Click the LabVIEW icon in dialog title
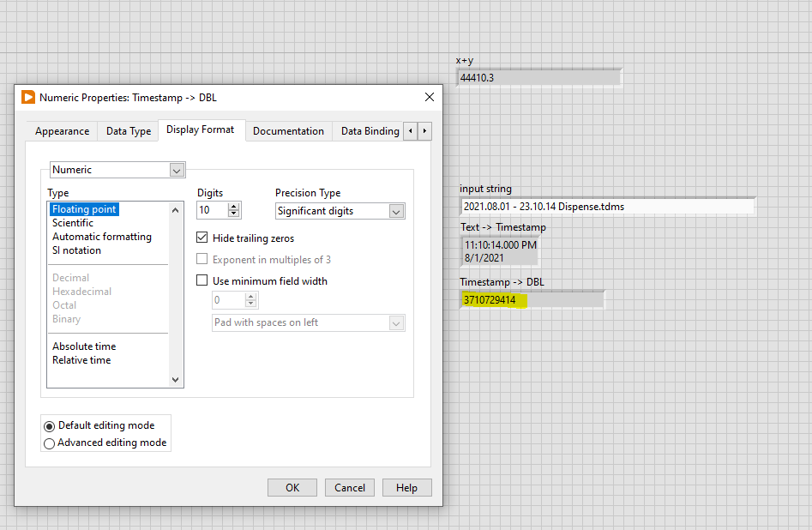 tap(28, 98)
